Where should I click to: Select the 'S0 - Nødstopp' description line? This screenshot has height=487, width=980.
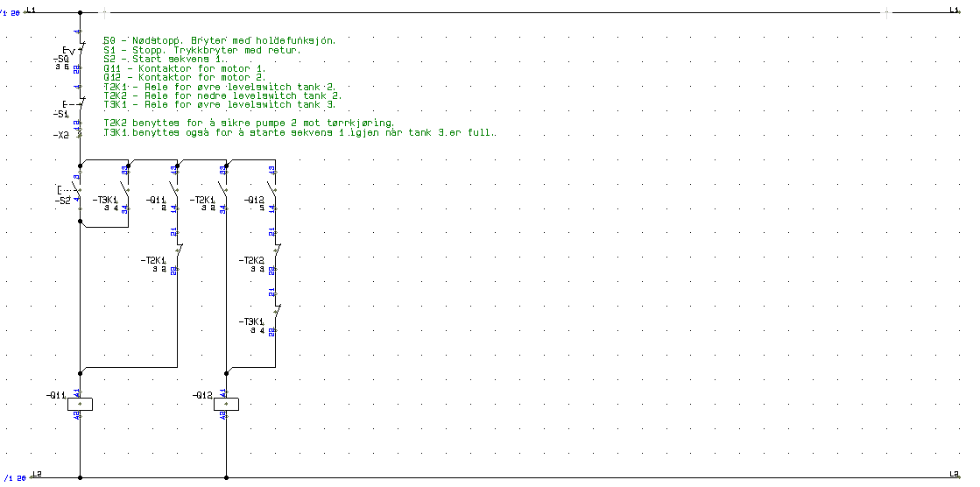click(219, 40)
